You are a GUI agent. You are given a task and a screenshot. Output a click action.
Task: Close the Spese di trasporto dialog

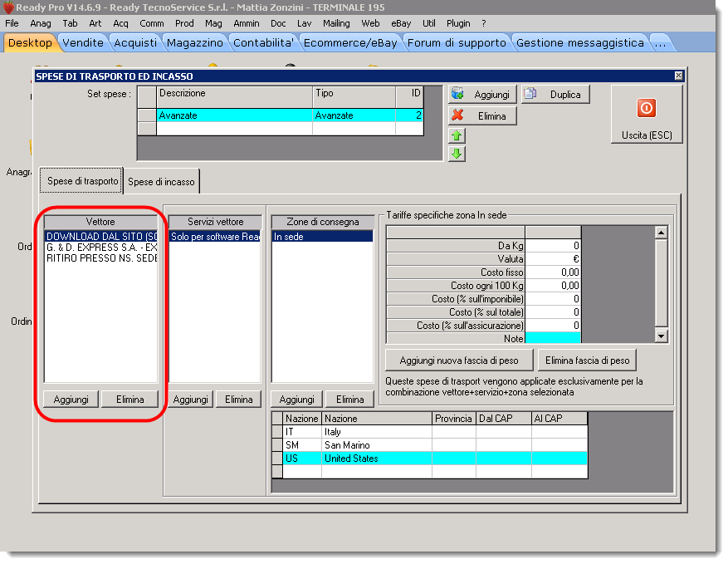(678, 76)
